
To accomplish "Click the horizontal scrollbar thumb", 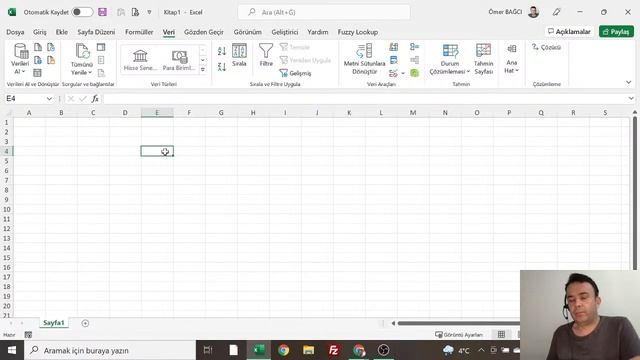I will [459, 323].
